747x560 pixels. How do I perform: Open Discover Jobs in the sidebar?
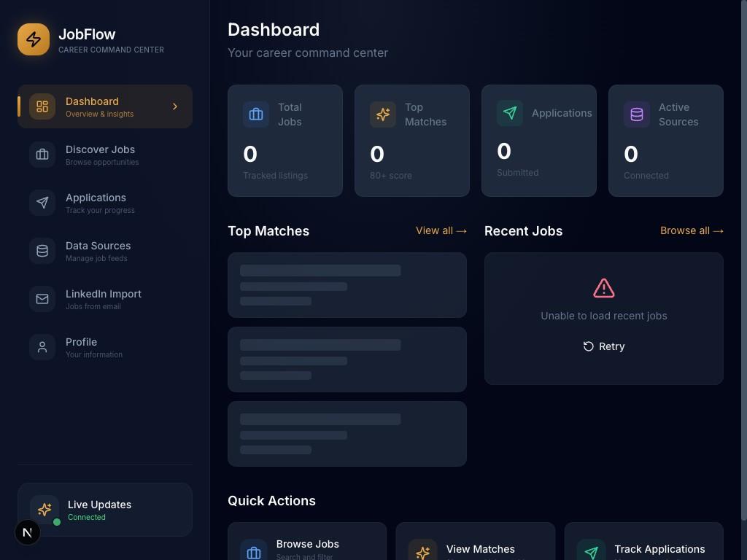pyautogui.click(x=105, y=155)
